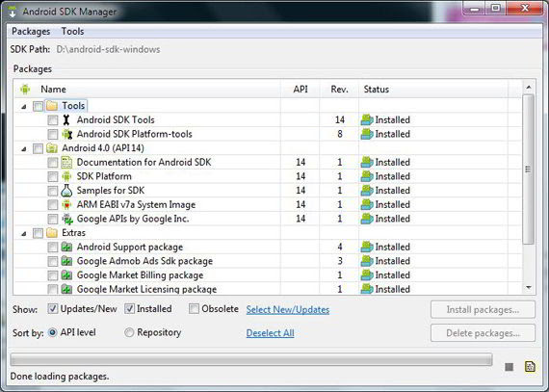Click the gray stop button beside the progress bar

point(510,367)
